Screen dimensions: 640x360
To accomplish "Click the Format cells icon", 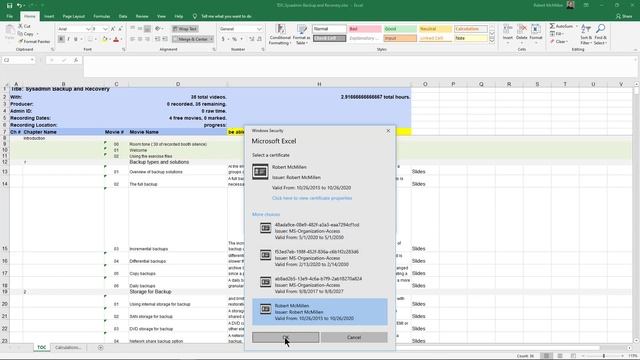I will 536,33.
